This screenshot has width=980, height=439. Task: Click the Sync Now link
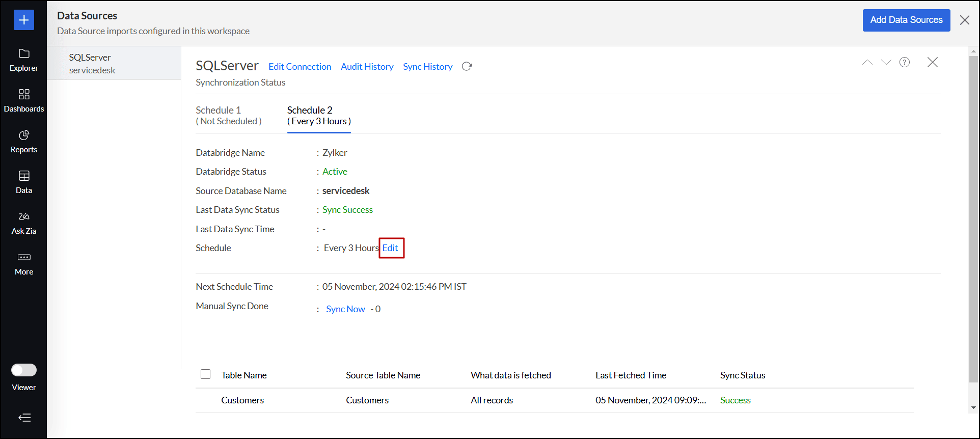pos(345,309)
